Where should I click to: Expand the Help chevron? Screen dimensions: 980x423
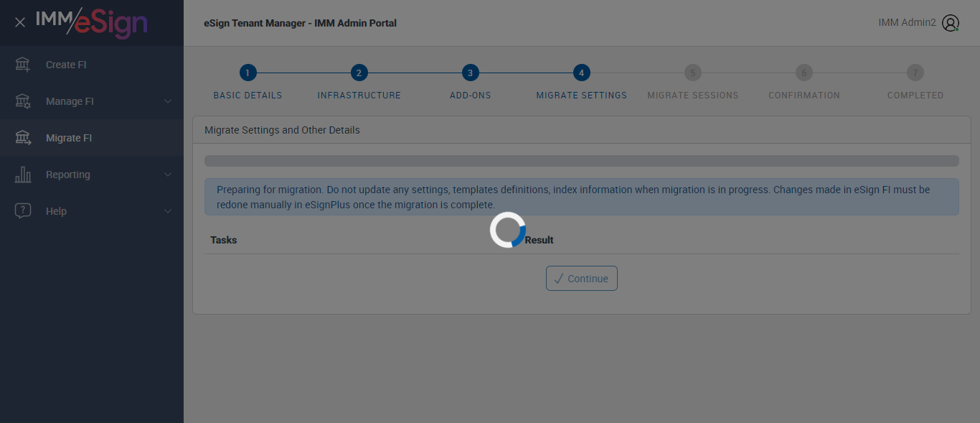click(168, 211)
